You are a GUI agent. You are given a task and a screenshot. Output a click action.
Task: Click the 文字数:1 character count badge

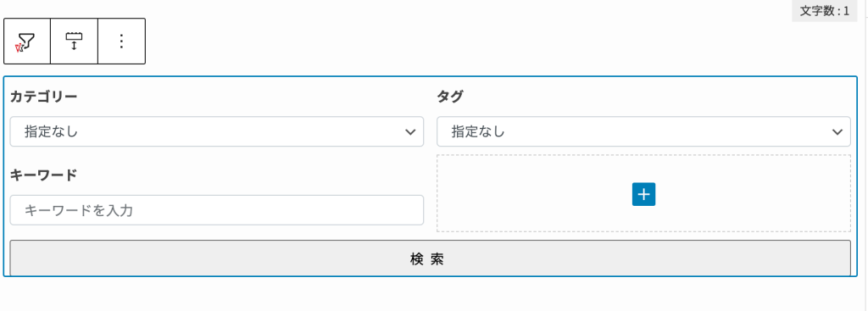[x=825, y=11]
